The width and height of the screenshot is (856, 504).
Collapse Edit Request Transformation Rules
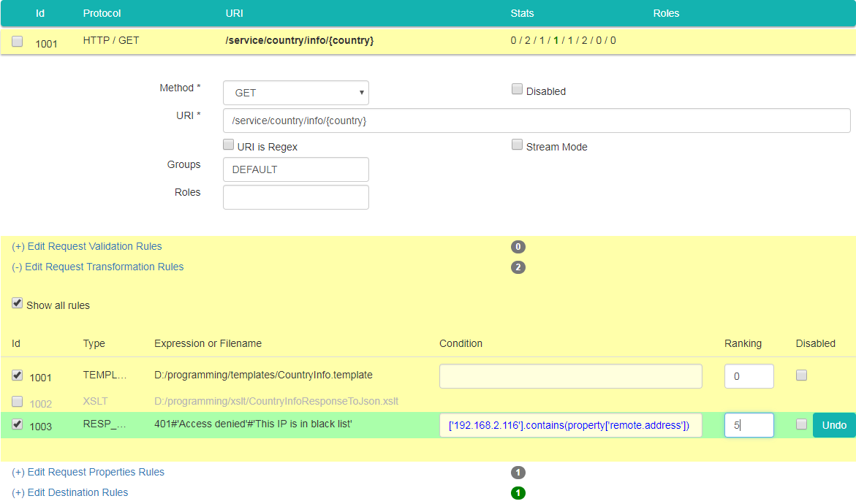[x=98, y=267]
